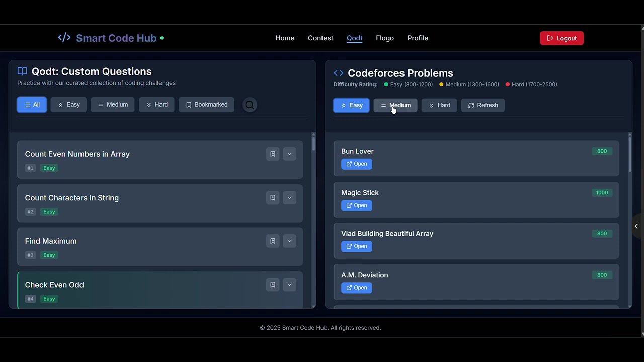Filter custom questions by Hard
The height and width of the screenshot is (362, 644).
point(156,105)
